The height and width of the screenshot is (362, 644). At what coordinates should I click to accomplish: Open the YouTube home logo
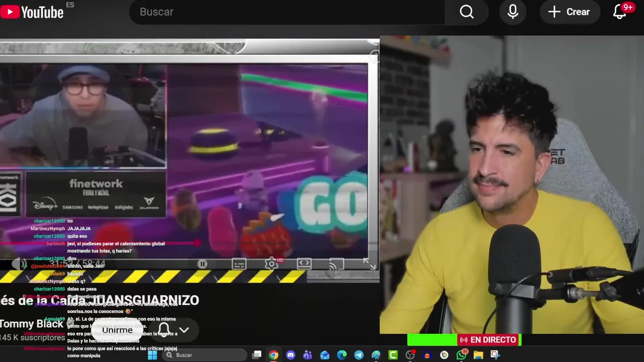click(x=32, y=12)
